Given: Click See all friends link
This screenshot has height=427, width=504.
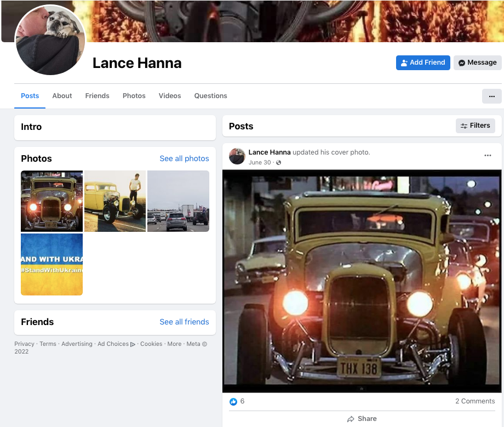Looking at the screenshot, I should (184, 322).
